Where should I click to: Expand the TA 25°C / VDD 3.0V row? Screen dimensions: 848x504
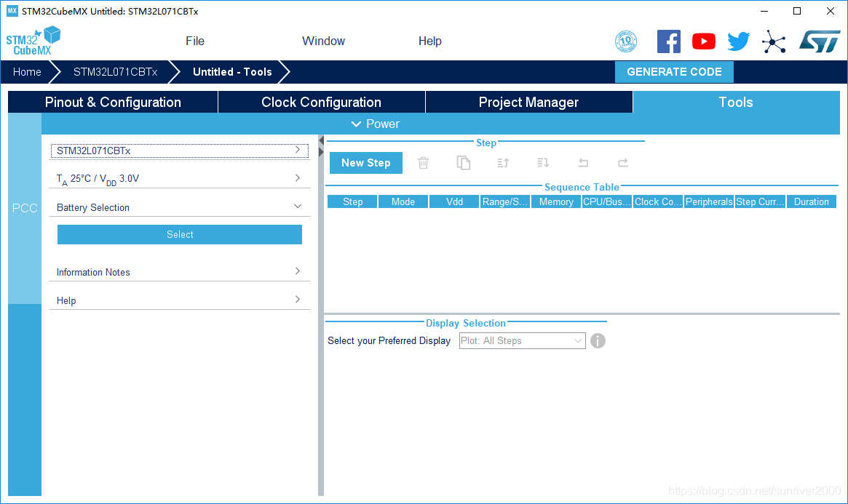[180, 179]
